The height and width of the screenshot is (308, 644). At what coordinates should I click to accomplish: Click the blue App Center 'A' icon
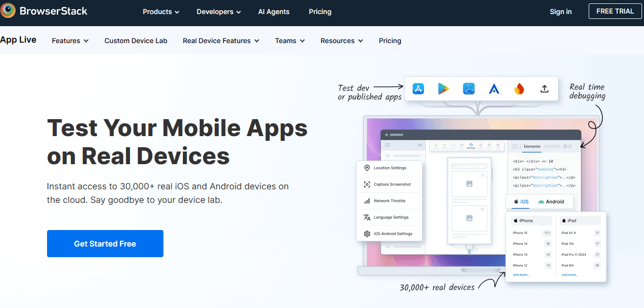pyautogui.click(x=494, y=89)
